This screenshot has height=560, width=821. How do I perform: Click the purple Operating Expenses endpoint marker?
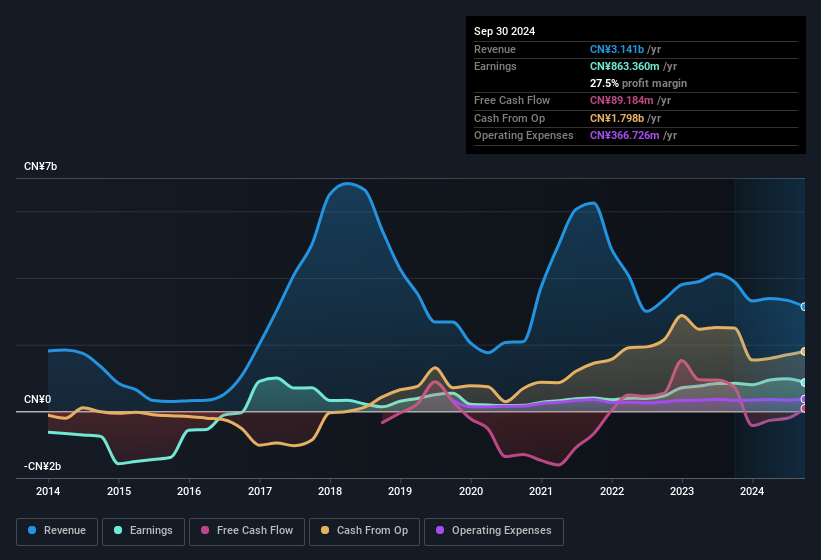(x=804, y=399)
